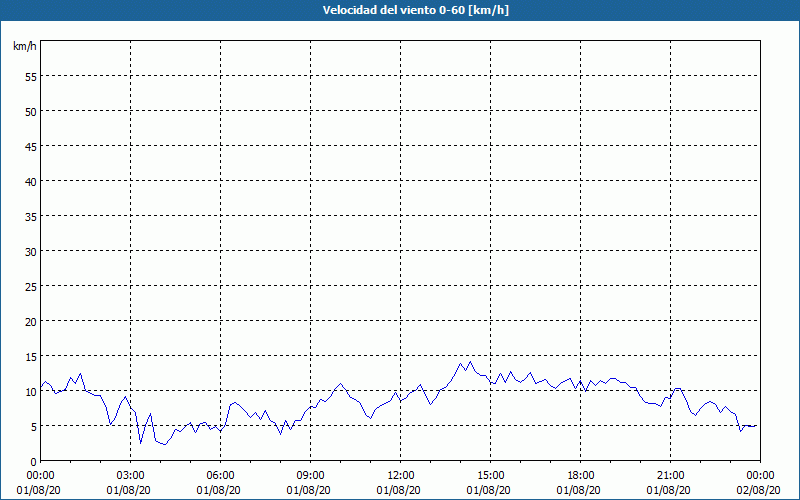
Task: Click the 03:00 time label on the x-axis
Action: coord(131,476)
